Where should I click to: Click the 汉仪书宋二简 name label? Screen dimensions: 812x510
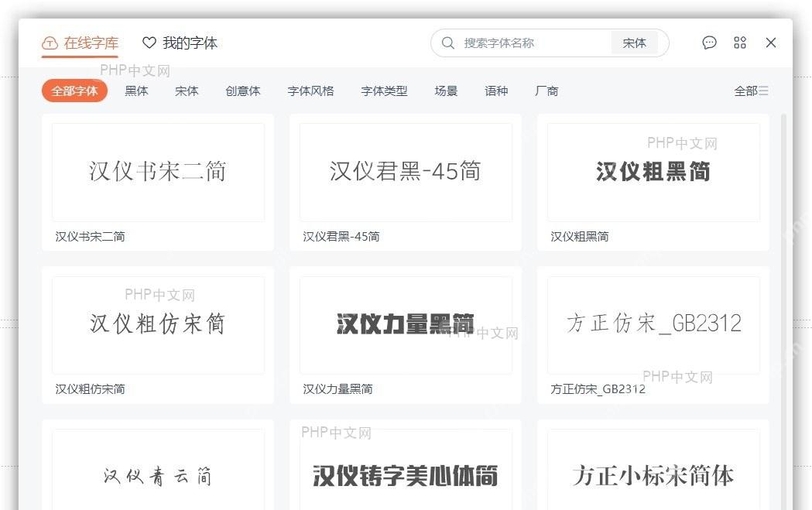click(x=90, y=237)
